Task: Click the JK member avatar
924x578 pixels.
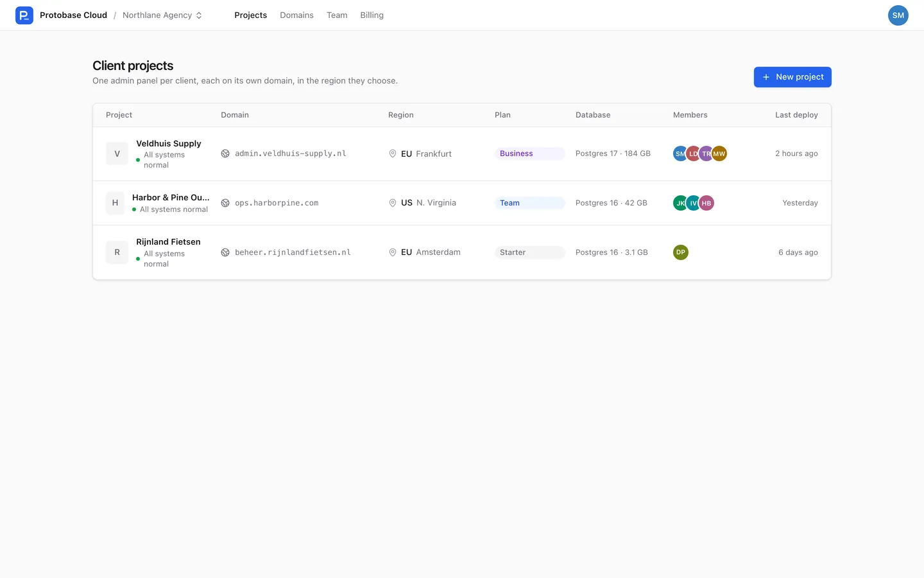Action: (x=680, y=203)
